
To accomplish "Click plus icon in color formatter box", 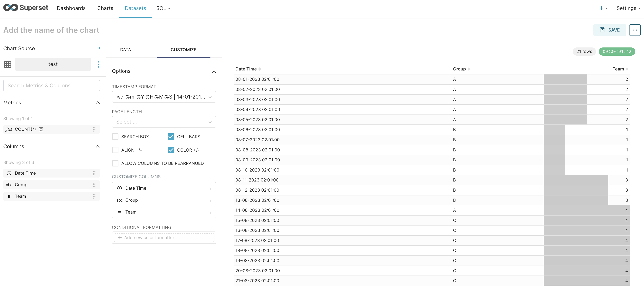I will click(x=120, y=237).
